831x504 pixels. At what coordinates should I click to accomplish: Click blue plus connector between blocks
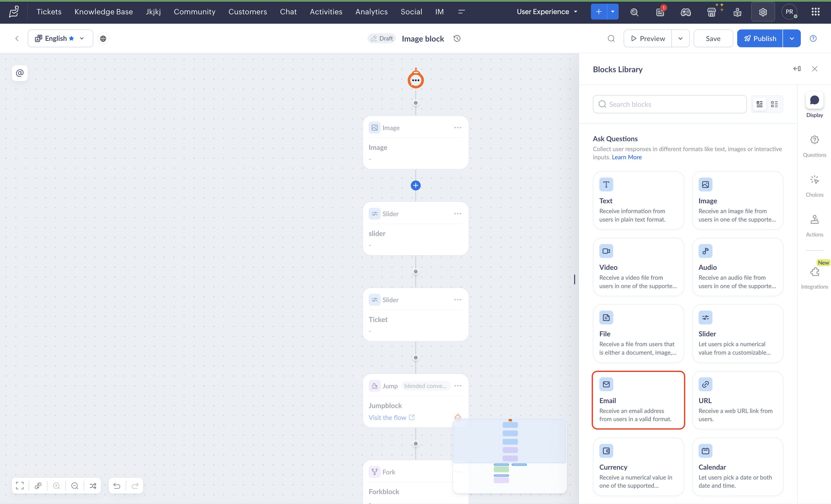(x=415, y=185)
